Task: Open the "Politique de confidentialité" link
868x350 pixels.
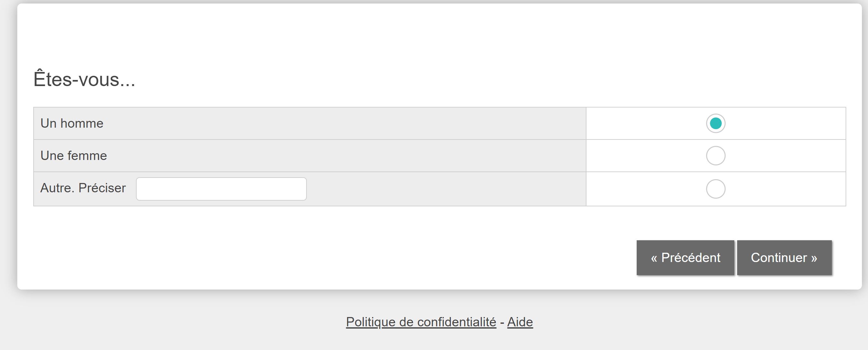Action: [421, 322]
